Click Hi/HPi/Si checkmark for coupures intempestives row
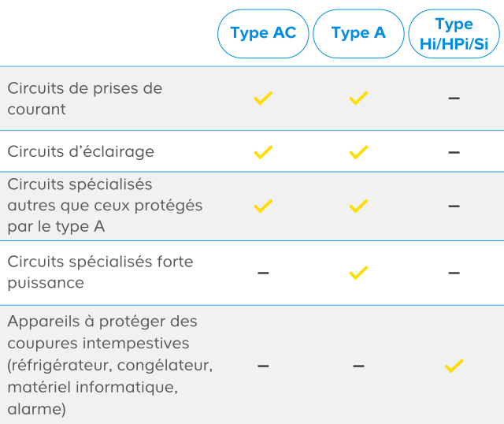Viewport: 504px width, 424px height. point(454,366)
